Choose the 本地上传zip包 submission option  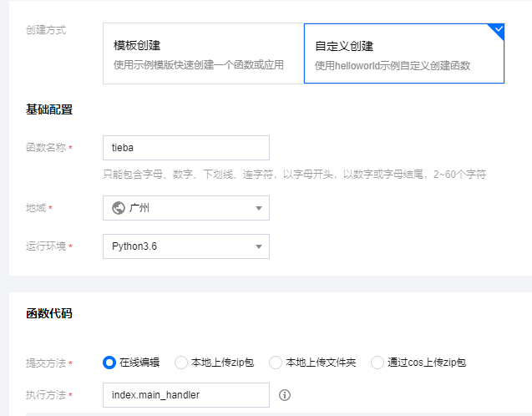[x=181, y=363]
